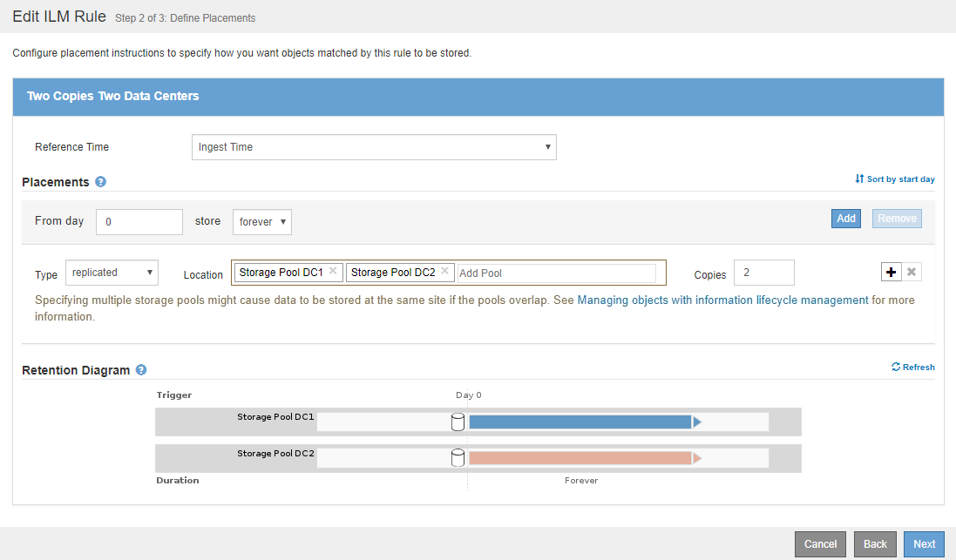Click the Back button

coord(875,544)
